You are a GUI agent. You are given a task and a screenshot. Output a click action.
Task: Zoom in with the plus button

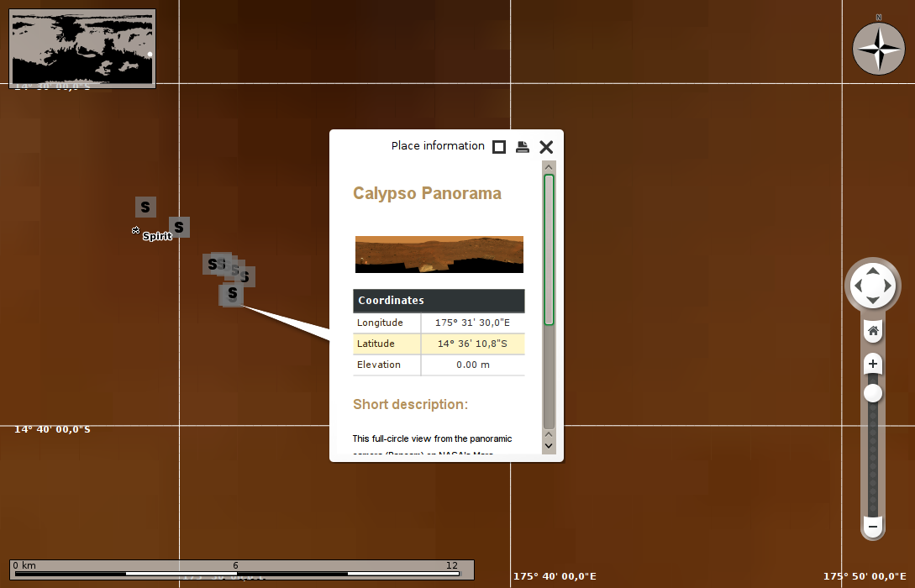873,364
